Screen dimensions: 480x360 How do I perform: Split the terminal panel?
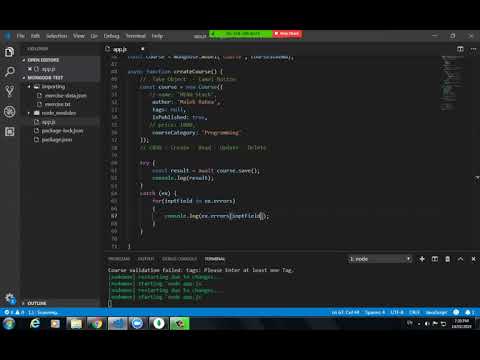coord(435,259)
